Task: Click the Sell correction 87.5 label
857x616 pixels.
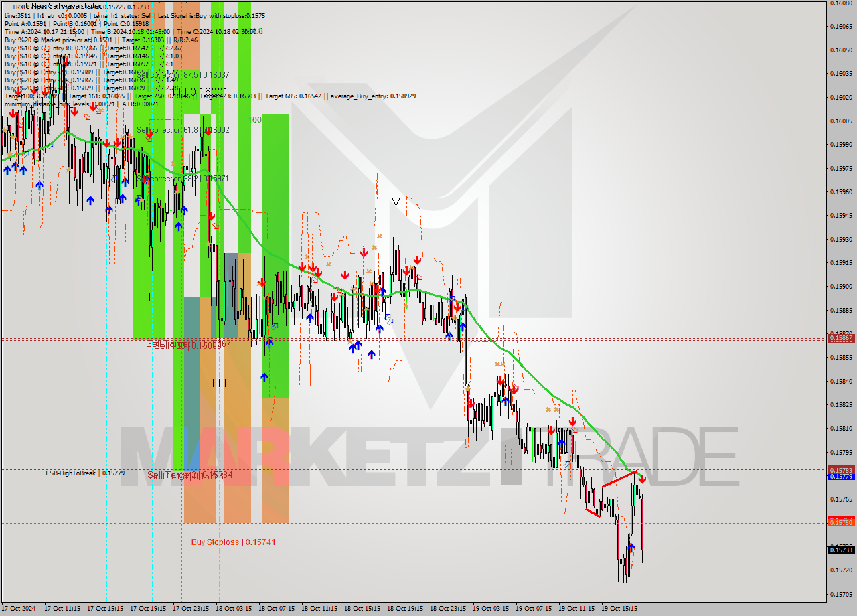Action: point(183,75)
